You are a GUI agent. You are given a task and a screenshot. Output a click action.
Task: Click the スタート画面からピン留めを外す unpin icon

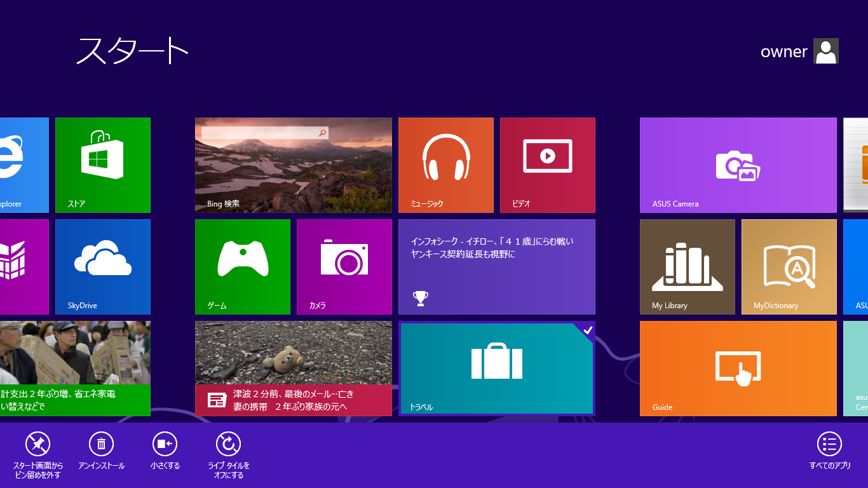[37, 444]
